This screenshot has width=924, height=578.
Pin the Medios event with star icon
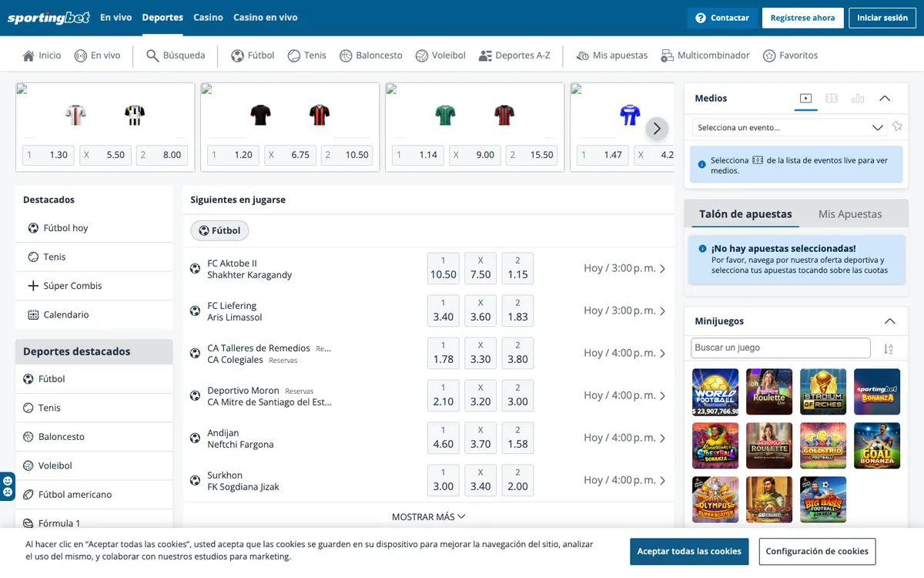897,126
